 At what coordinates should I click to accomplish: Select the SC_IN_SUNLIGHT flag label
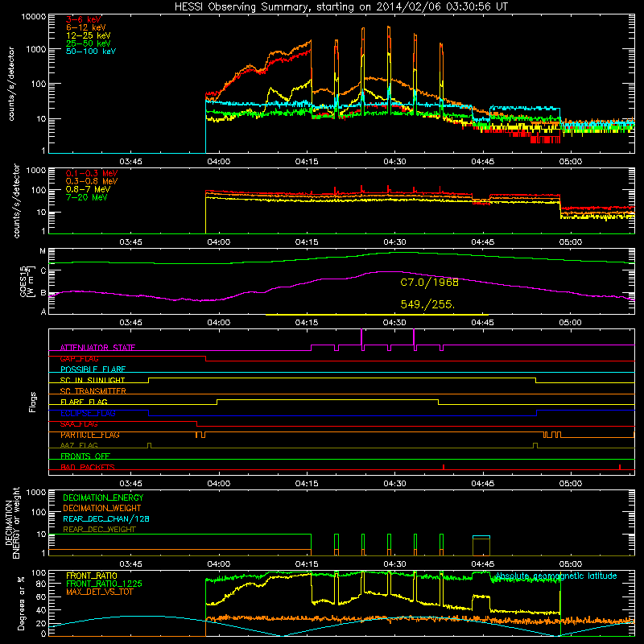[93, 380]
